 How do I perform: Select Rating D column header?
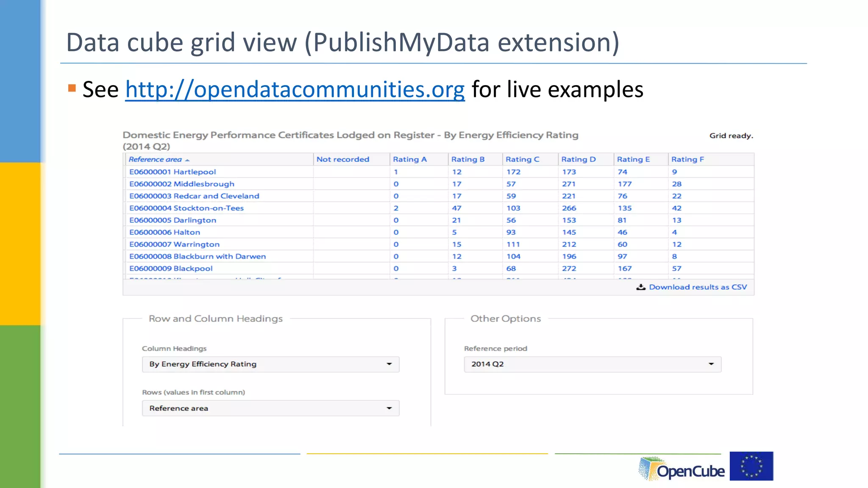pos(579,159)
